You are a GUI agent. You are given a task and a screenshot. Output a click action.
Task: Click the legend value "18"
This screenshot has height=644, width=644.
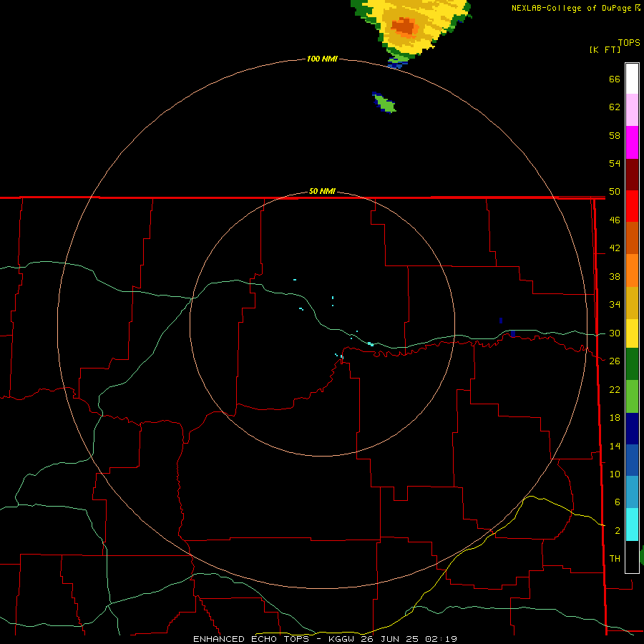coord(615,418)
